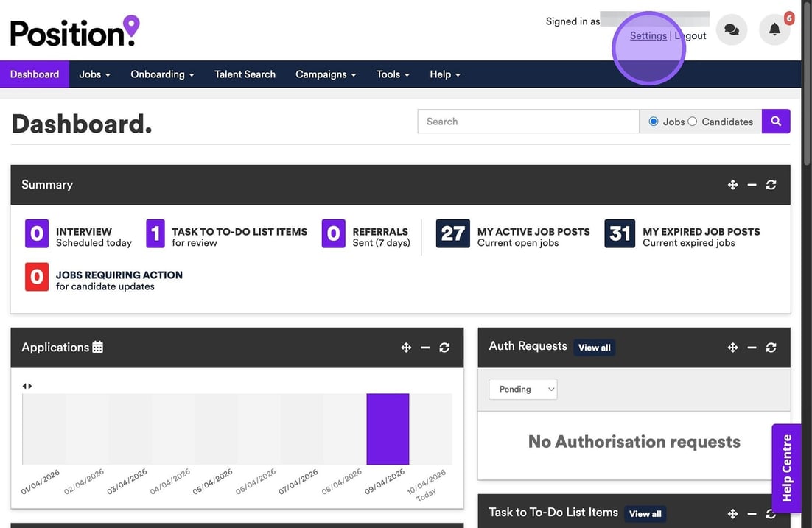Select the Candidates radio button

(693, 122)
